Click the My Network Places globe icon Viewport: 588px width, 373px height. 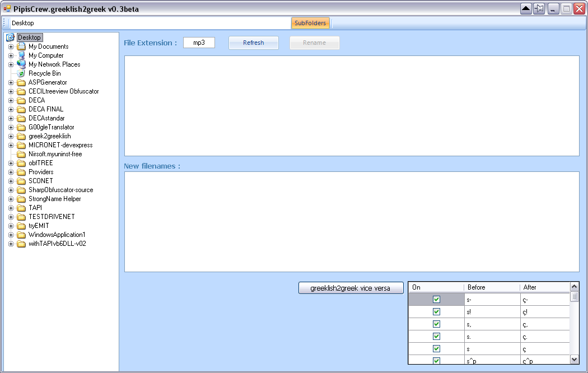21,64
